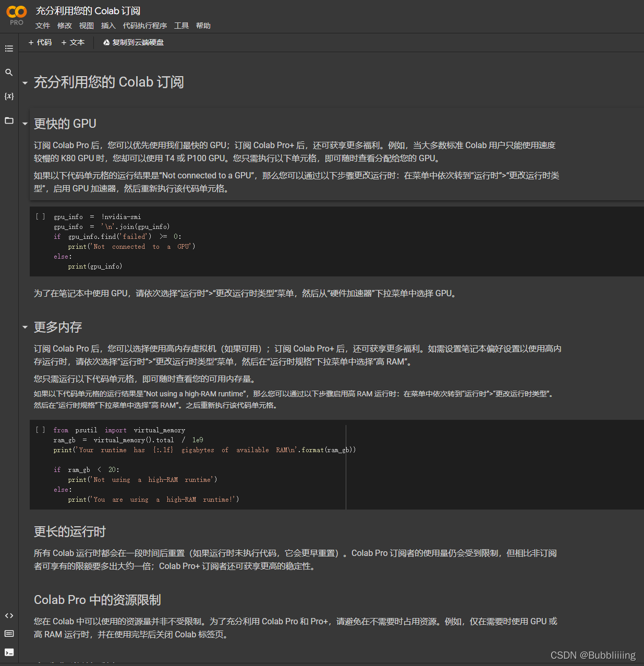Open the notebook search panel
The height and width of the screenshot is (666, 644).
[x=9, y=72]
